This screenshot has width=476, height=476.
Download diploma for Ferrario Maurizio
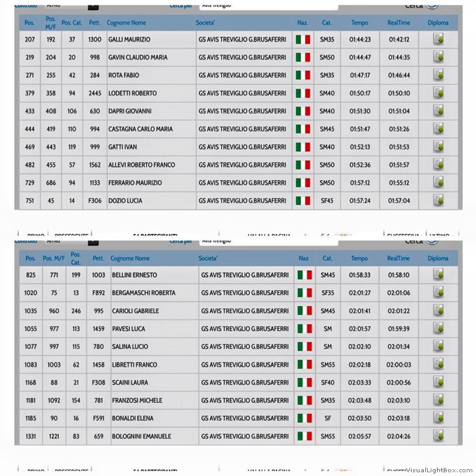click(438, 182)
